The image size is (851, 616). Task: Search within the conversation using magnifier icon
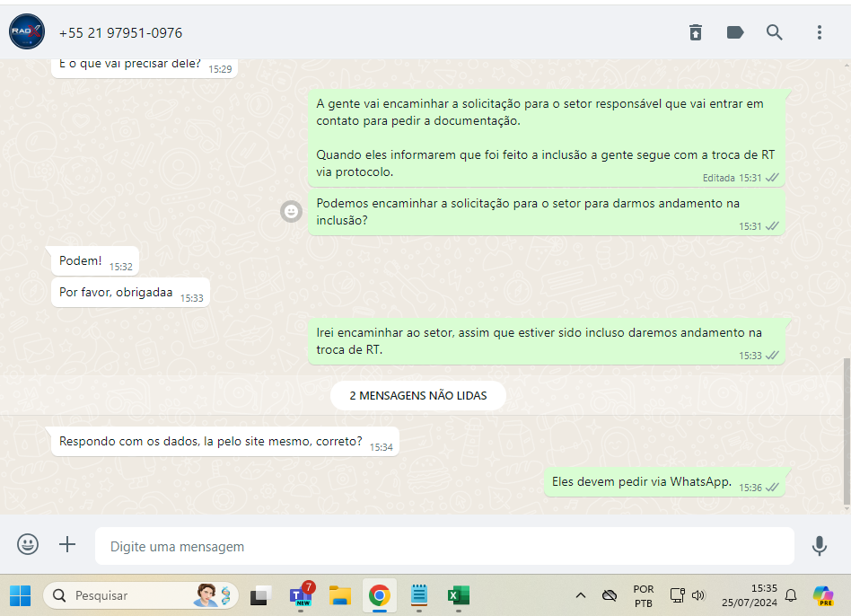tap(775, 32)
